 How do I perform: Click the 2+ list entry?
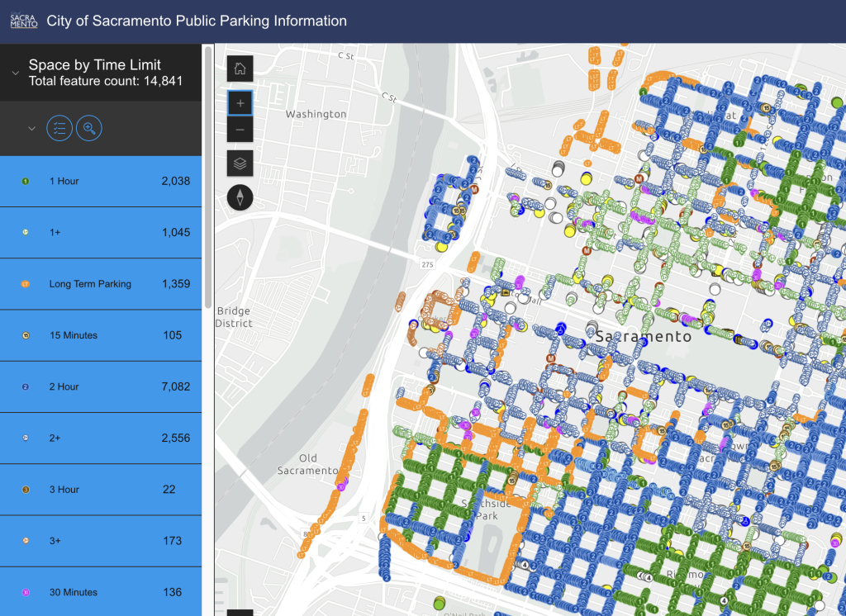coord(101,438)
